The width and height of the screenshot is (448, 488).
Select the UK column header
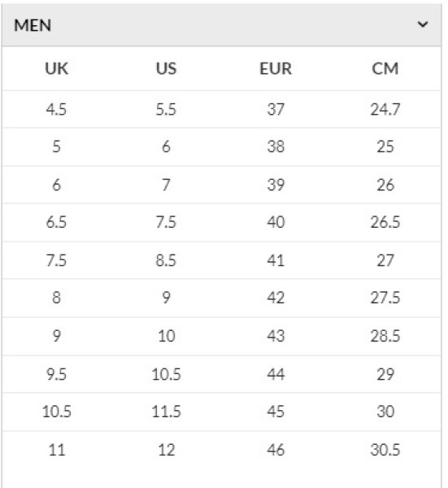coord(56,68)
